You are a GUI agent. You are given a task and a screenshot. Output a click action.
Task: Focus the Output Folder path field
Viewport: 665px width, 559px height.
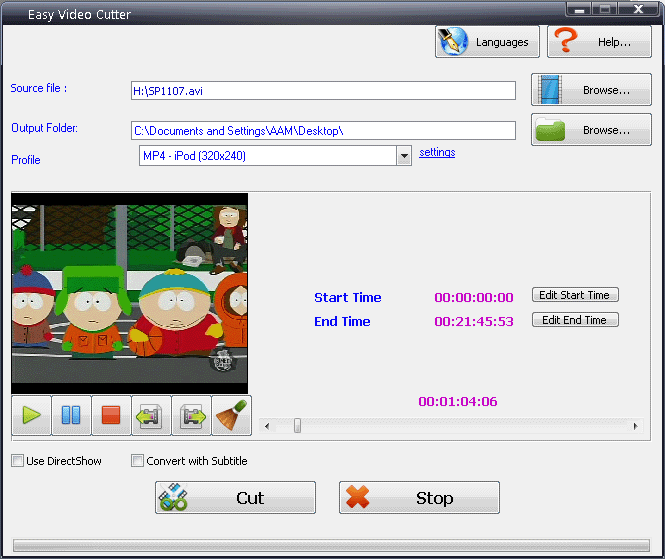click(x=323, y=131)
